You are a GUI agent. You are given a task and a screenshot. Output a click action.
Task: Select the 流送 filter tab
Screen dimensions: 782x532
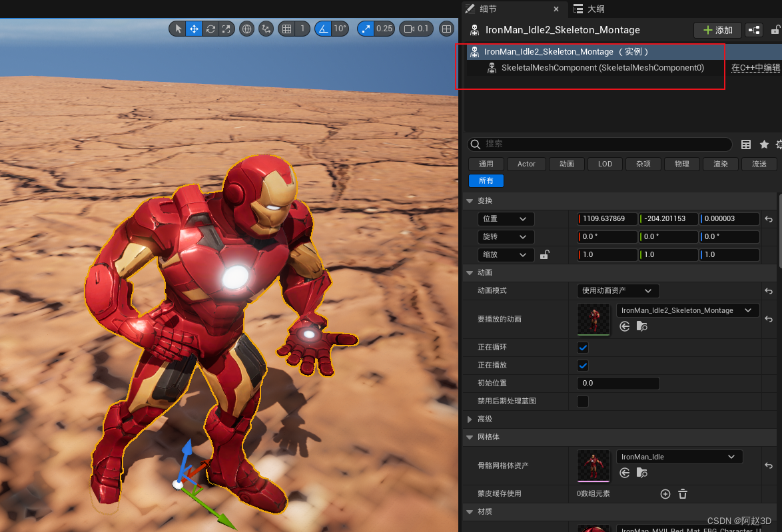759,164
